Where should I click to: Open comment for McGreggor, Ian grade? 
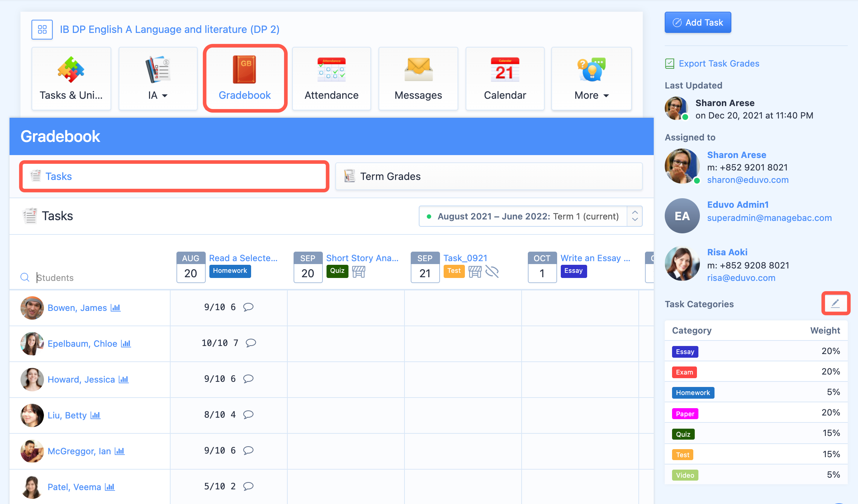[x=248, y=450]
